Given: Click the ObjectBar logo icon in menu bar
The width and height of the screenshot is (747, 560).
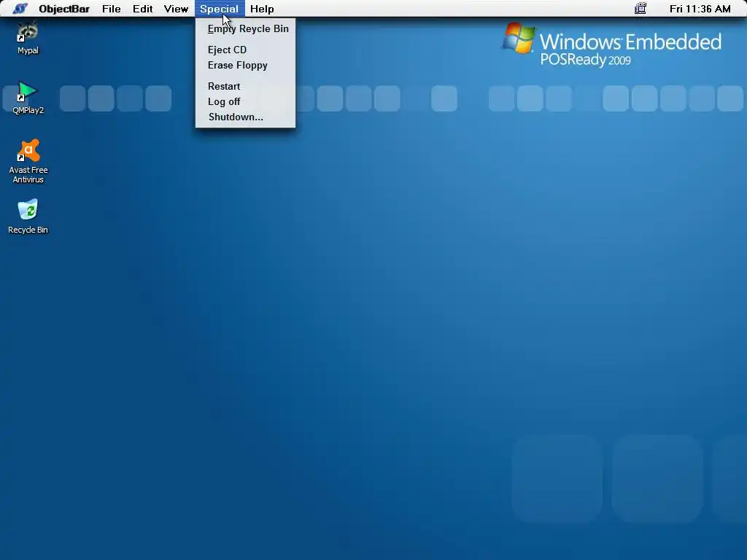Looking at the screenshot, I should click(20, 9).
